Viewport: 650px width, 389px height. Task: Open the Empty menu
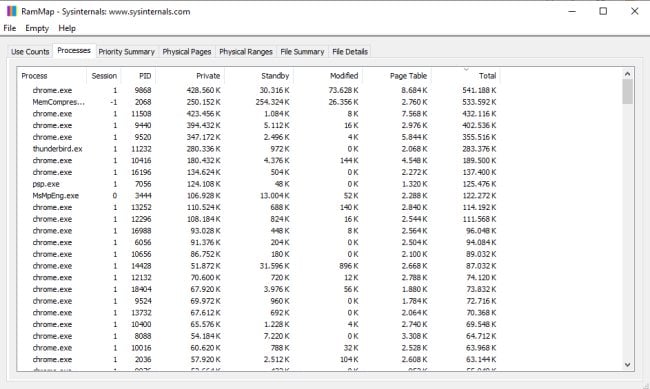pos(37,28)
